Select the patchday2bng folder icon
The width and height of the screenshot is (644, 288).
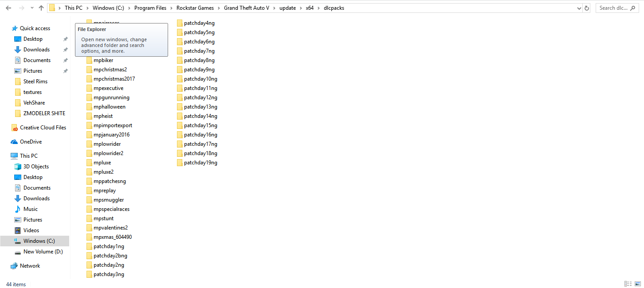coord(89,256)
